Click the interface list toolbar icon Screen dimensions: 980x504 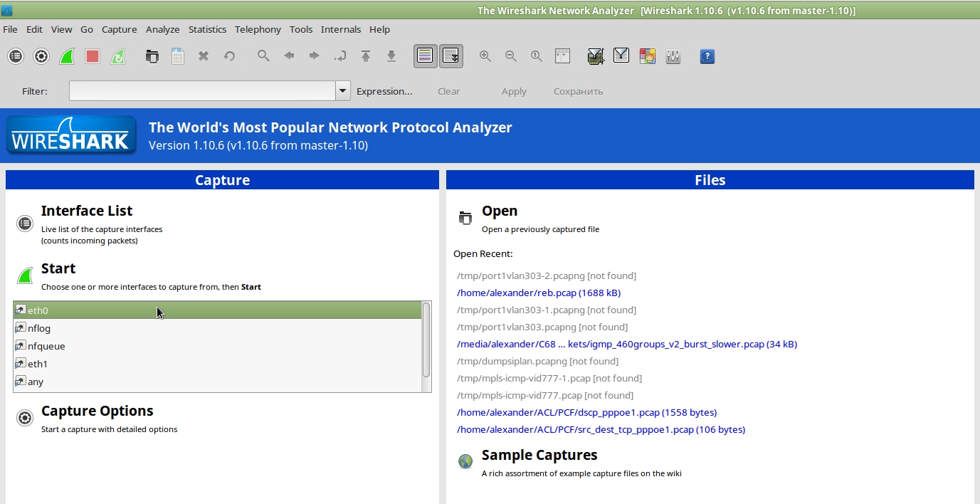[16, 56]
